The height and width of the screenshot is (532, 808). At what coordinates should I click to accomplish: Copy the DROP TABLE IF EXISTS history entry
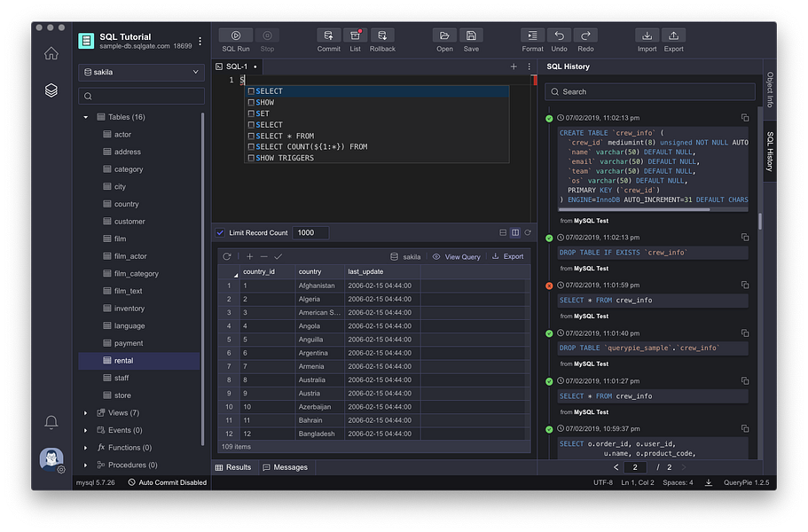coord(745,238)
